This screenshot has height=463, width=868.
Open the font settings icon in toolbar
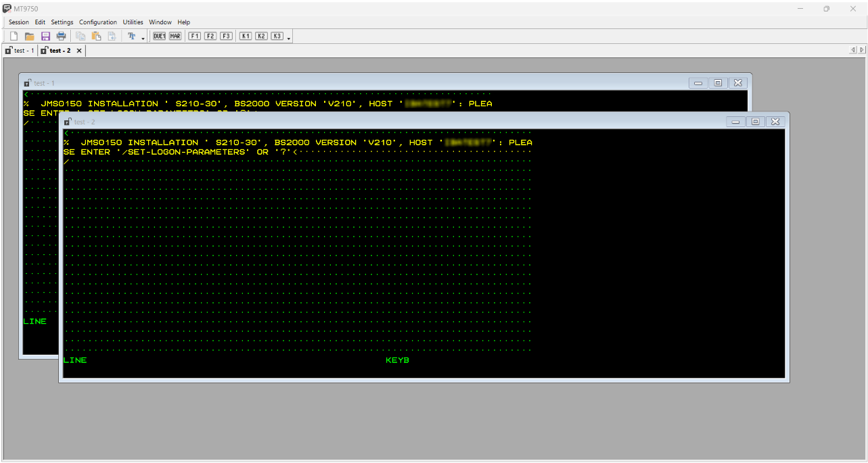132,36
